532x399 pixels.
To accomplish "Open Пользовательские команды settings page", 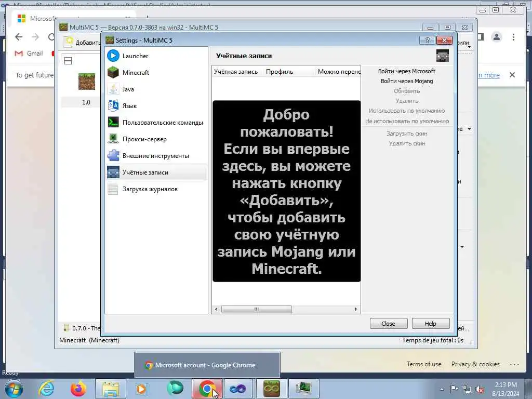I will click(x=156, y=122).
